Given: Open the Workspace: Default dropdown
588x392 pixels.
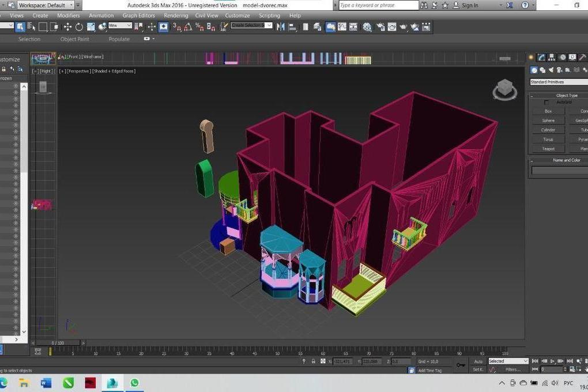Looking at the screenshot, I should tap(46, 5).
